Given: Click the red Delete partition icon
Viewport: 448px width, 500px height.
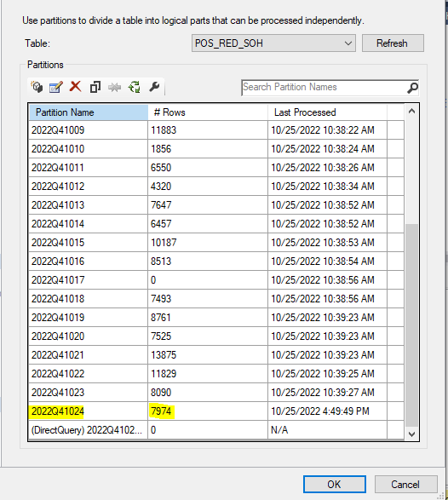Looking at the screenshot, I should click(x=76, y=86).
